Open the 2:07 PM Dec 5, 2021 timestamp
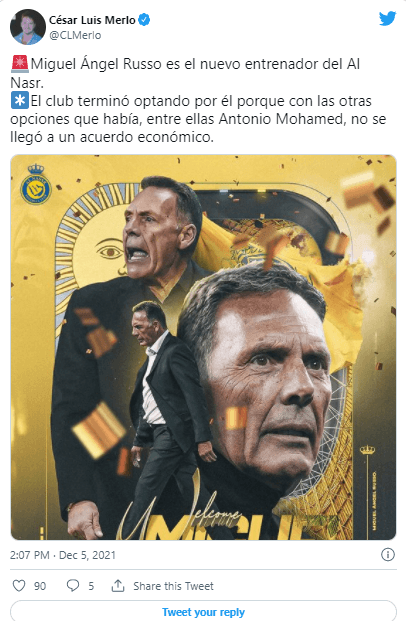The image size is (406, 621). tap(63, 555)
